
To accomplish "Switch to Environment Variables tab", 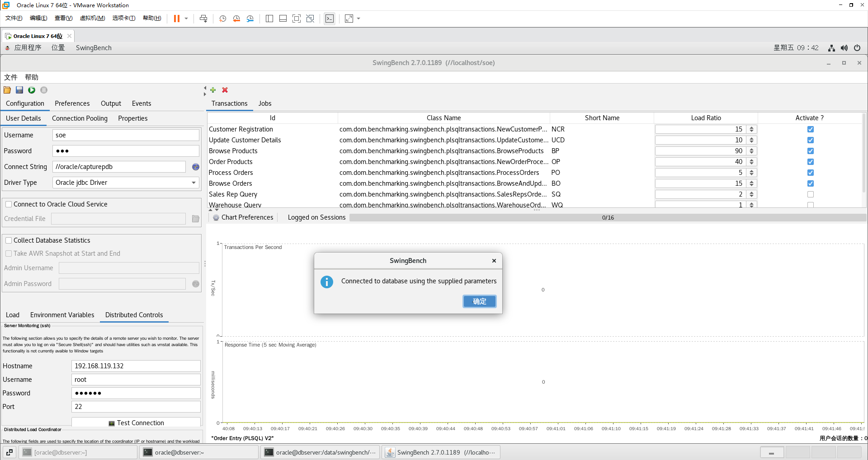I will 62,315.
